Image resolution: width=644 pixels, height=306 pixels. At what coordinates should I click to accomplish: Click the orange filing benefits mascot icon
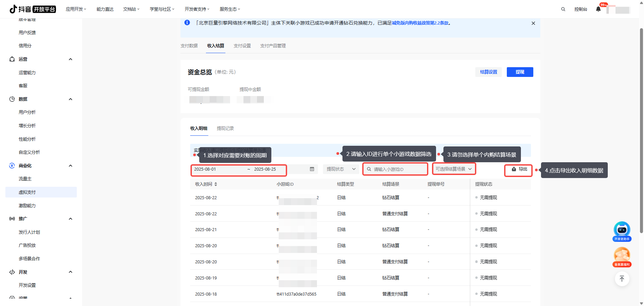[622, 256]
